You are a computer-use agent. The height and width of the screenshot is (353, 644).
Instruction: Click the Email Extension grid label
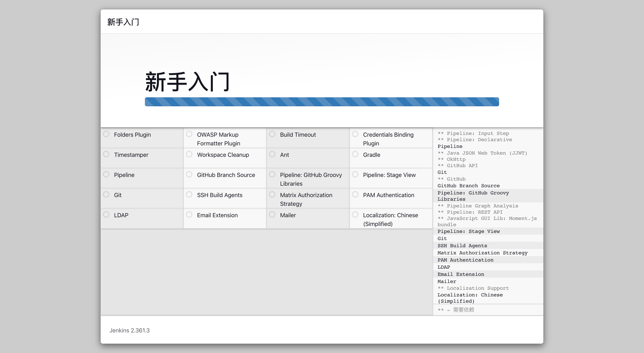pos(217,215)
